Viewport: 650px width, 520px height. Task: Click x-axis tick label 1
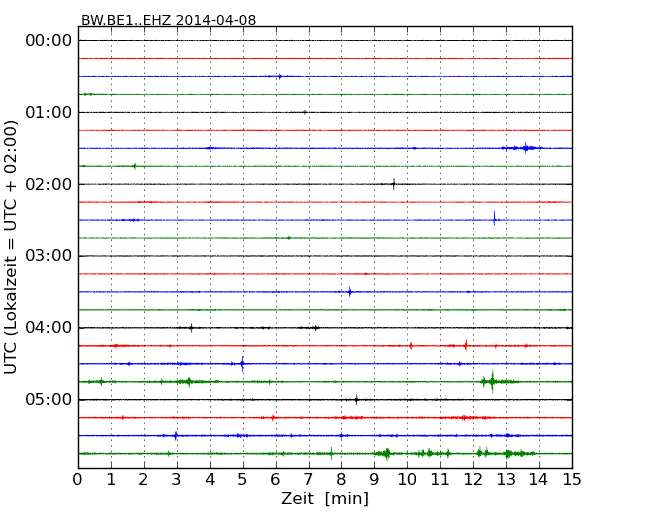coord(111,480)
